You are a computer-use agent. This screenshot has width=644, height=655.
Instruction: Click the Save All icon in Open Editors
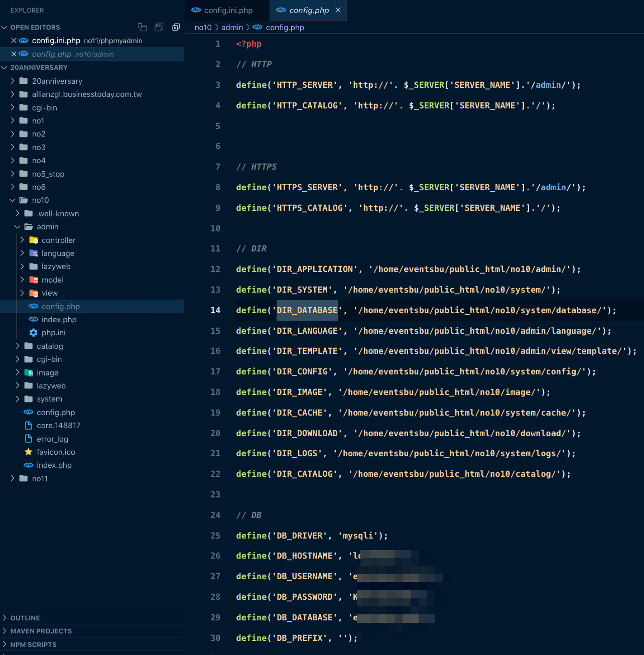[x=159, y=27]
